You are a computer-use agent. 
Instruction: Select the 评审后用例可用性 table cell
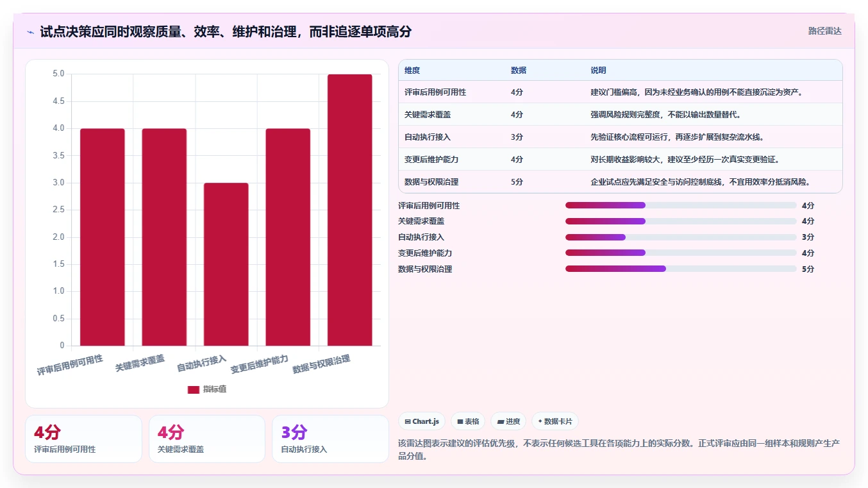(435, 92)
